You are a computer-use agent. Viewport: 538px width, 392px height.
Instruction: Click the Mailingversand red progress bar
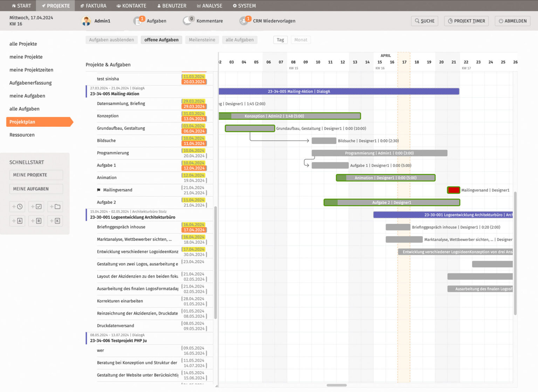[453, 190]
